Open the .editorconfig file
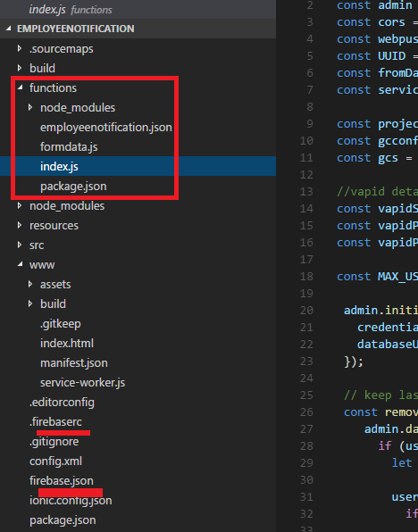 [62, 403]
